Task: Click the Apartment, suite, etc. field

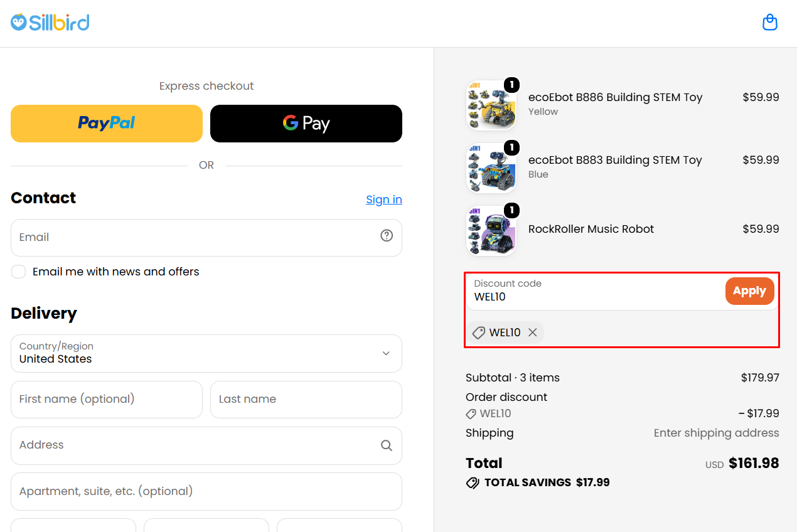Action: click(x=206, y=492)
